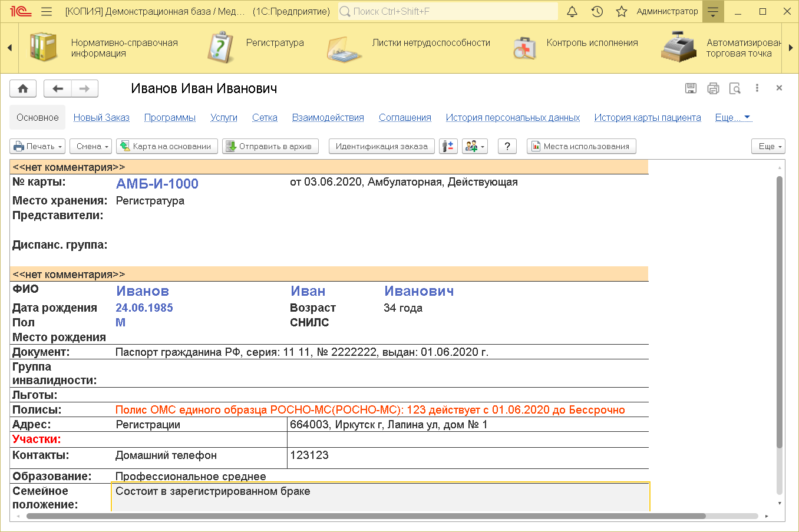The height and width of the screenshot is (532, 799).
Task: Click the favorites star icon
Action: tap(622, 11)
